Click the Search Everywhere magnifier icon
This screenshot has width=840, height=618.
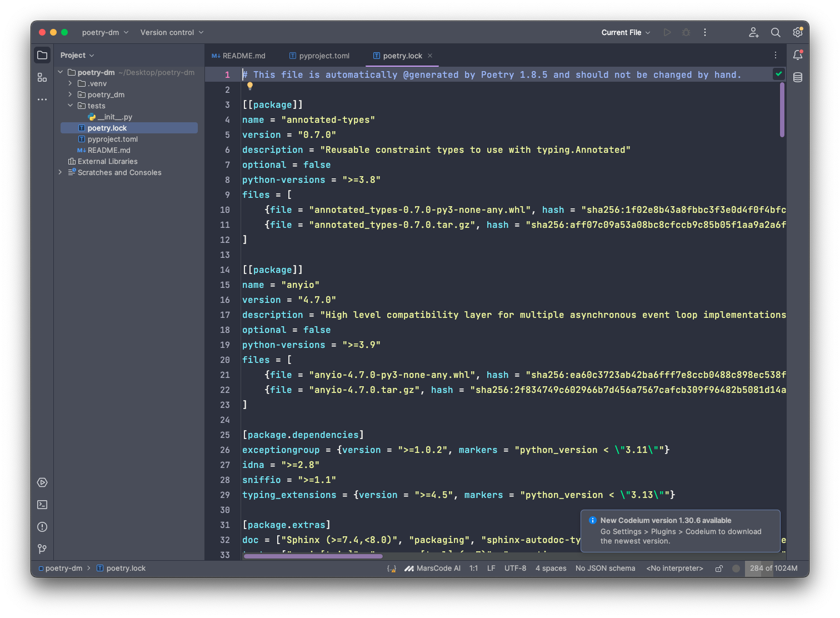[776, 33]
